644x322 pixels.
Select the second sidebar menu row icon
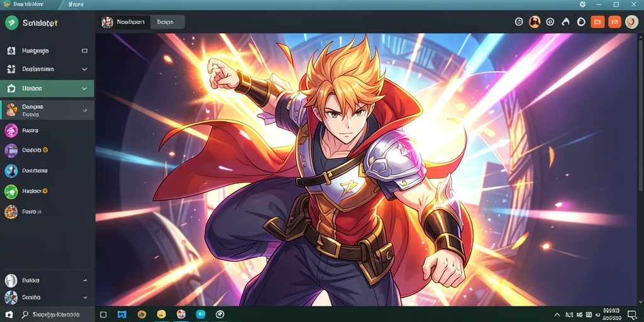(x=11, y=69)
